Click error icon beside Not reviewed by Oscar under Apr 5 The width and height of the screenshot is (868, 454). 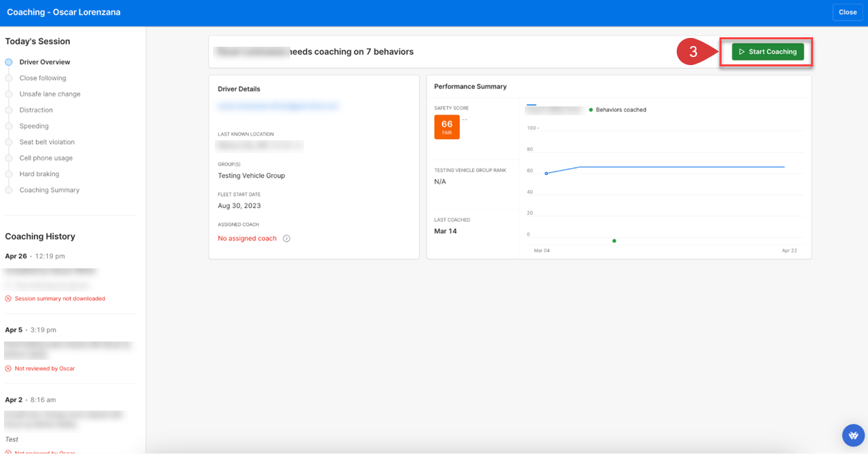click(8, 369)
